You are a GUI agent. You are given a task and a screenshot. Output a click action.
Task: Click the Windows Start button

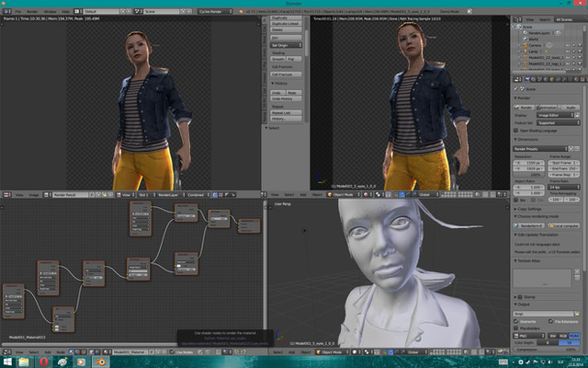point(8,362)
